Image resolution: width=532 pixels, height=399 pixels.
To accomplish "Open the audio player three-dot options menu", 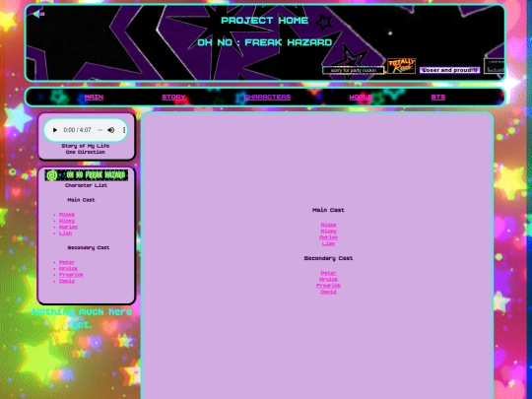I will [x=124, y=130].
